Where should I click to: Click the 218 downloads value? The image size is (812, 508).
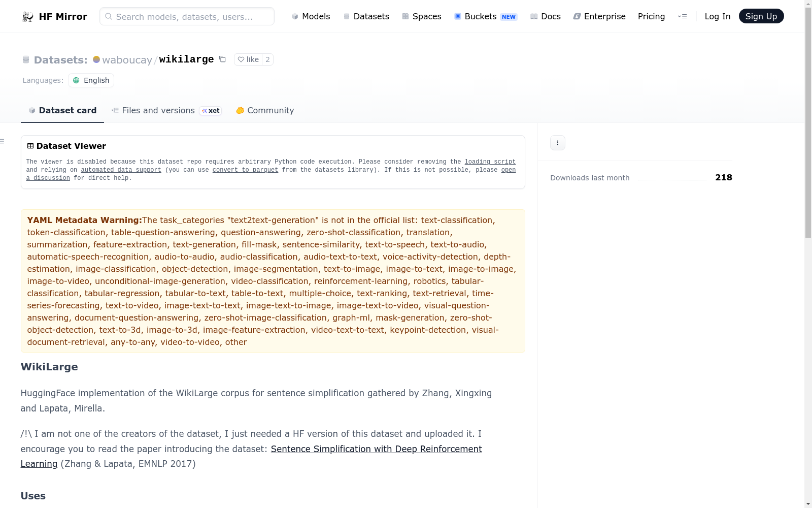coord(724,177)
